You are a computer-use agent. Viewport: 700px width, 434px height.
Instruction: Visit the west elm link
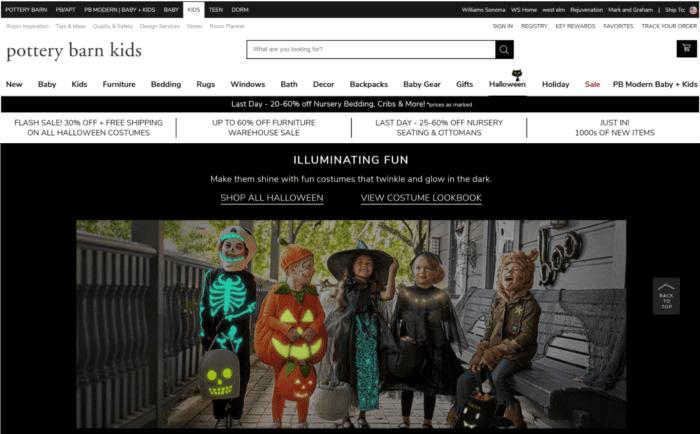554,10
